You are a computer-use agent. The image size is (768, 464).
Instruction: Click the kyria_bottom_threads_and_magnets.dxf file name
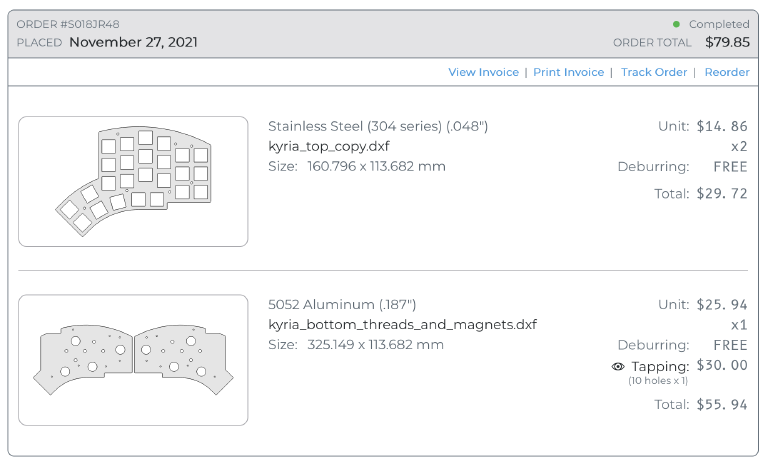(x=402, y=325)
